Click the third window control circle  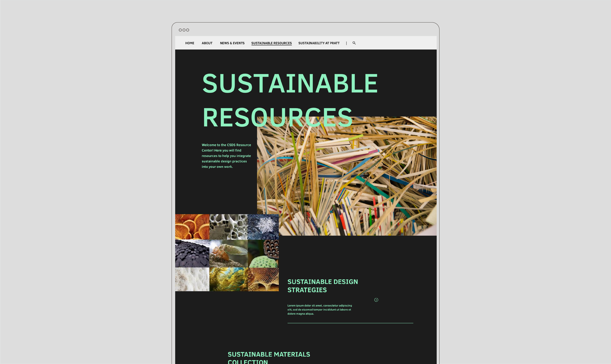[188, 30]
